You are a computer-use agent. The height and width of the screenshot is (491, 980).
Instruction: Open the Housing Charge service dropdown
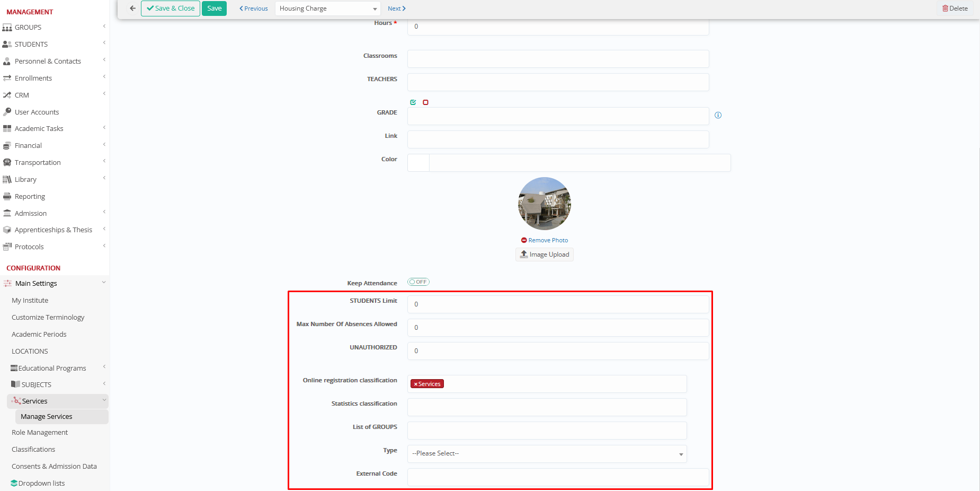point(328,8)
